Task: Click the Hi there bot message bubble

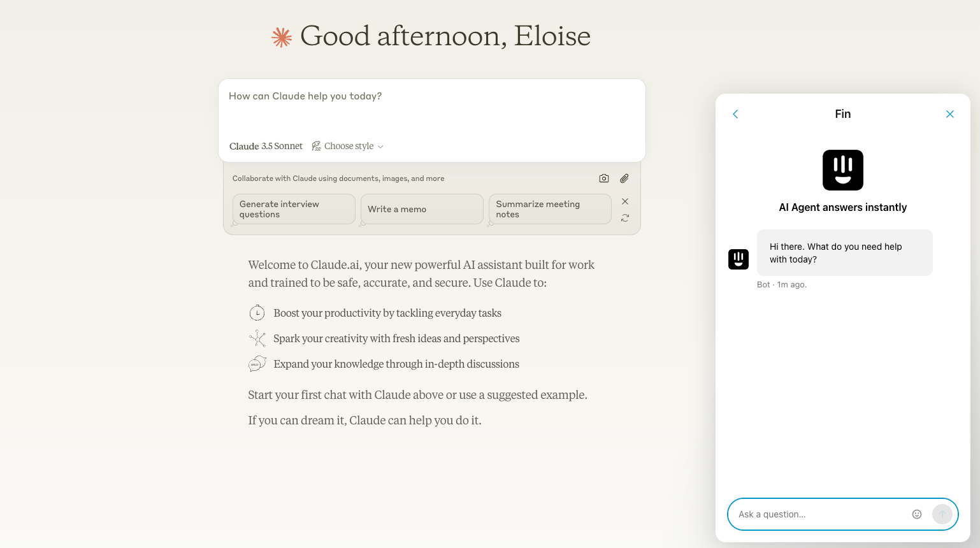Action: pos(844,253)
